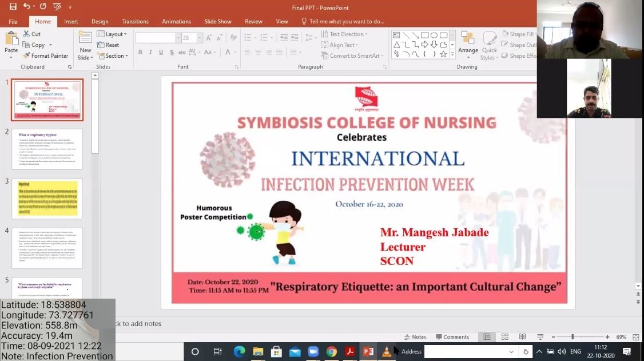Toggle the Notes pane in status bar
Image resolution: width=644 pixels, height=361 pixels.
tap(415, 337)
